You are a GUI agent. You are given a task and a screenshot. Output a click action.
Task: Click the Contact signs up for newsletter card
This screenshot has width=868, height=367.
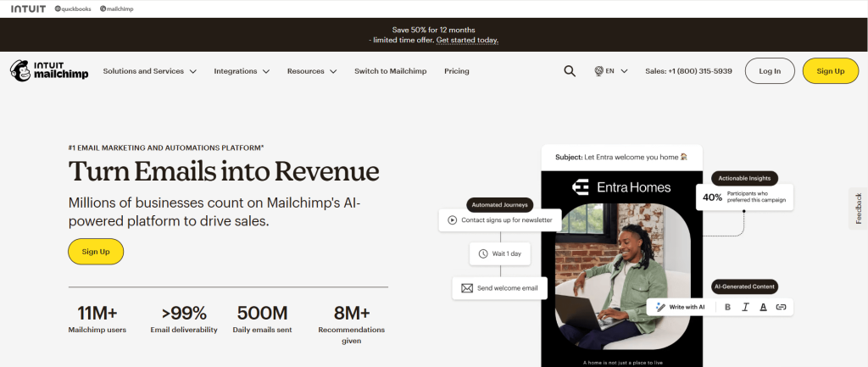500,220
